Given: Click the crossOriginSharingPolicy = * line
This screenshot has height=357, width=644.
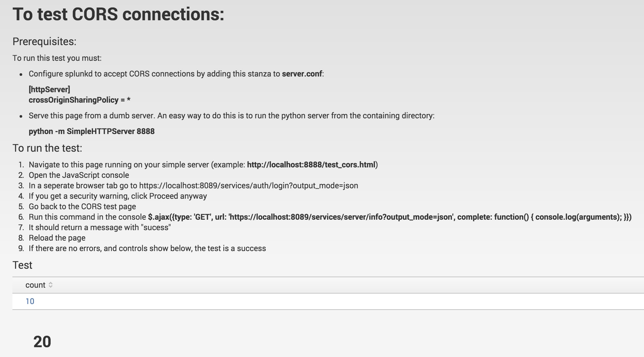Looking at the screenshot, I should tap(80, 100).
